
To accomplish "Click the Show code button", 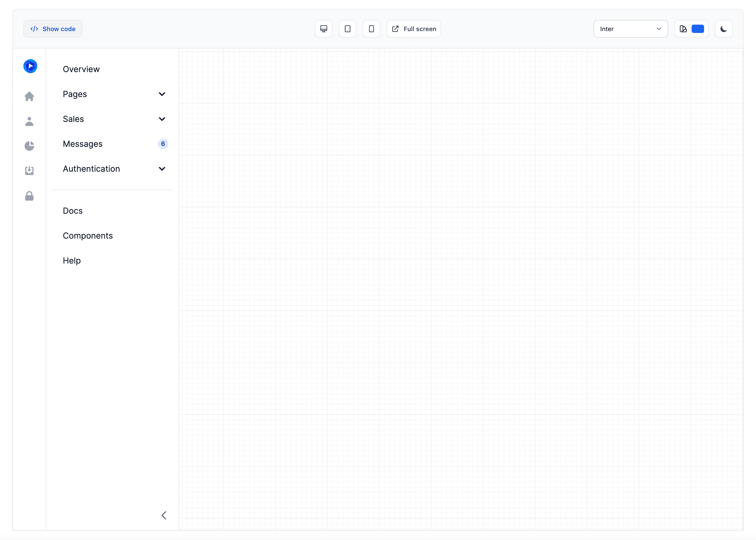I will point(53,29).
